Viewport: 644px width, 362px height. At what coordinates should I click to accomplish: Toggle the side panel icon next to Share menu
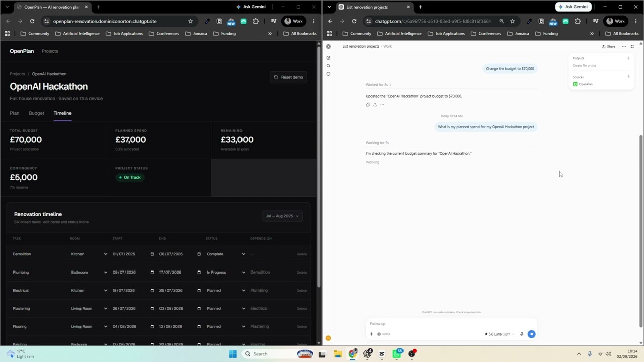coord(632,46)
